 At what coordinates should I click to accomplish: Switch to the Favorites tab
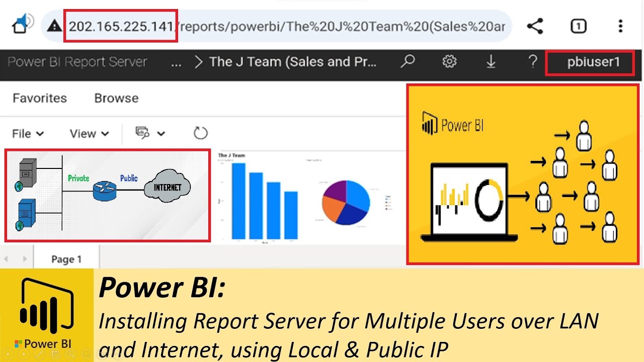[40, 98]
